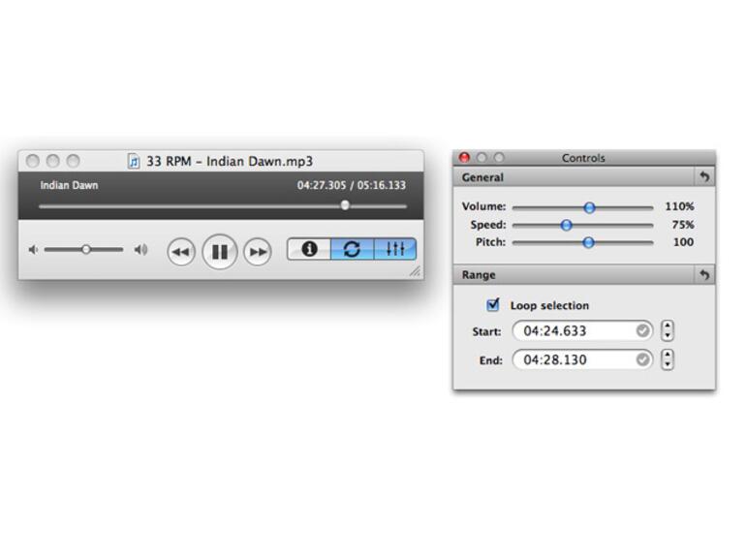Minimize the 33 RPM player window

53,161
